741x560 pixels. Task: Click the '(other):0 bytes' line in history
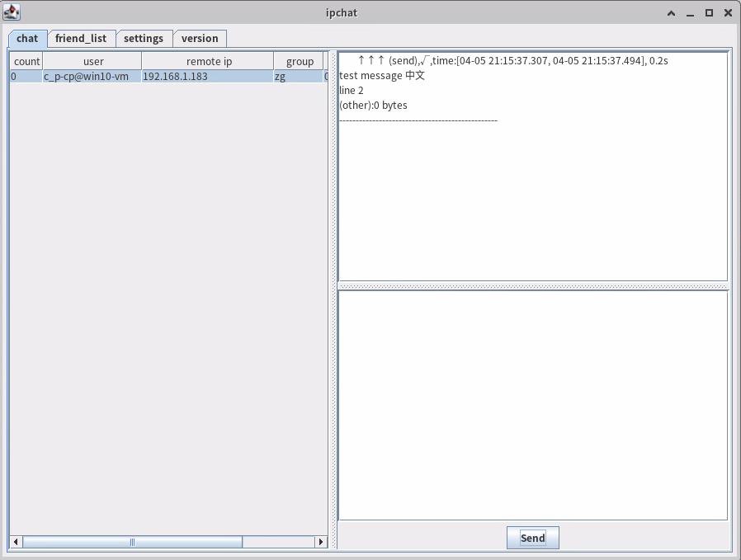pos(373,106)
